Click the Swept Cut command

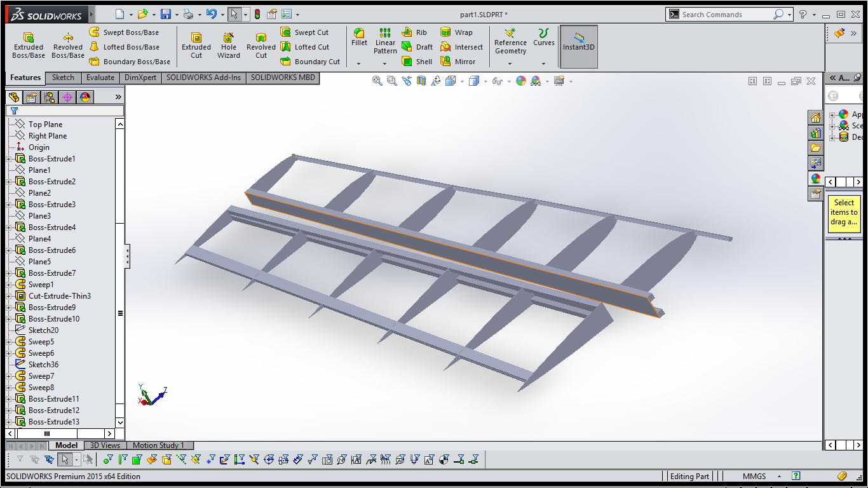pos(304,32)
